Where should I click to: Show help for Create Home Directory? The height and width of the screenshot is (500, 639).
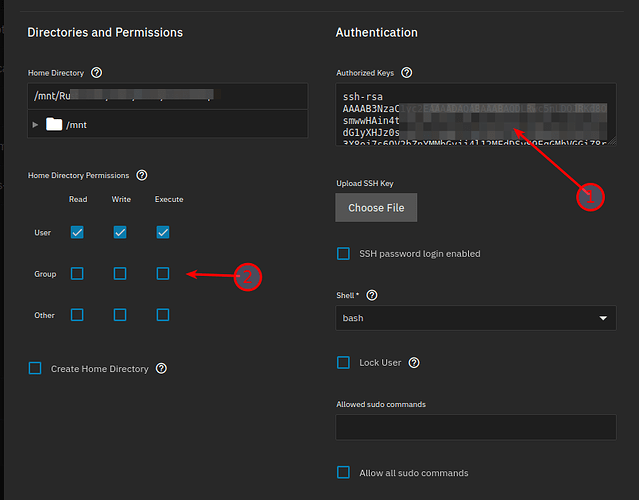point(161,368)
